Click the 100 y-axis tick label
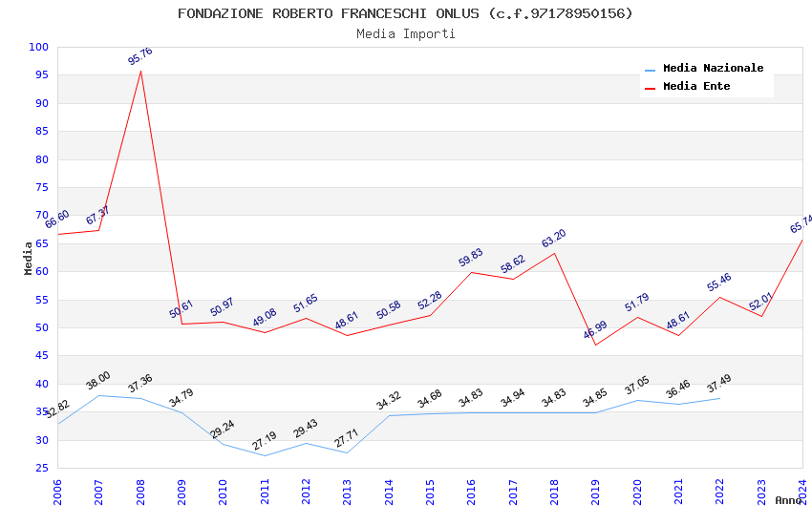This screenshot has height=525, width=812. (39, 47)
